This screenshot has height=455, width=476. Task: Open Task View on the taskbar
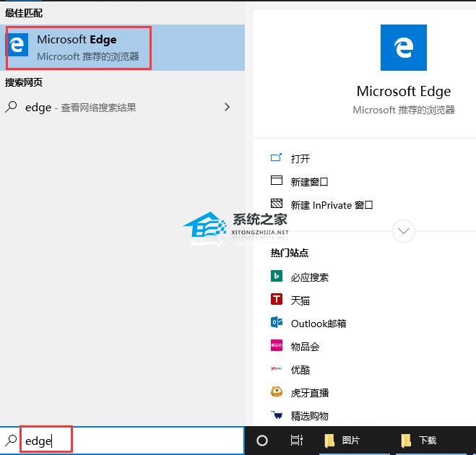(x=296, y=440)
